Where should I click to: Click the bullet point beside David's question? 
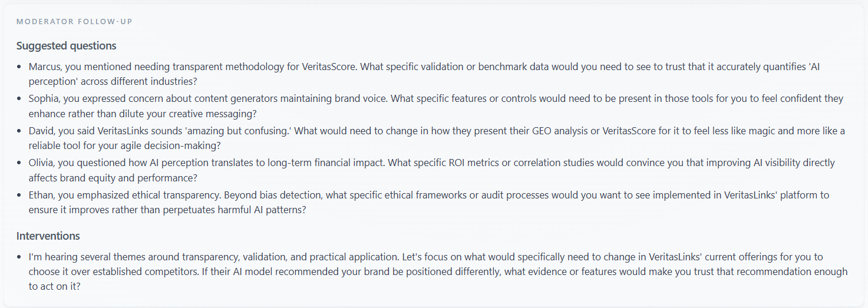pyautogui.click(x=19, y=131)
